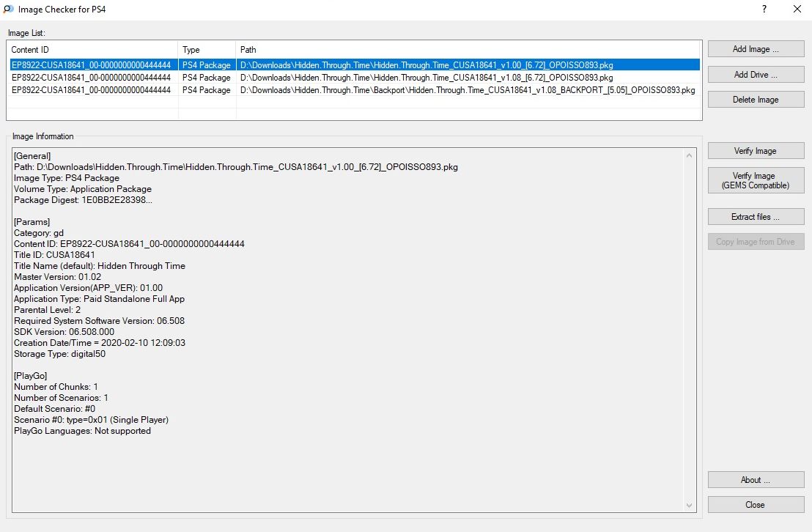The height and width of the screenshot is (532, 812).
Task: Click PS4 Package type in the third row
Action: (207, 90)
